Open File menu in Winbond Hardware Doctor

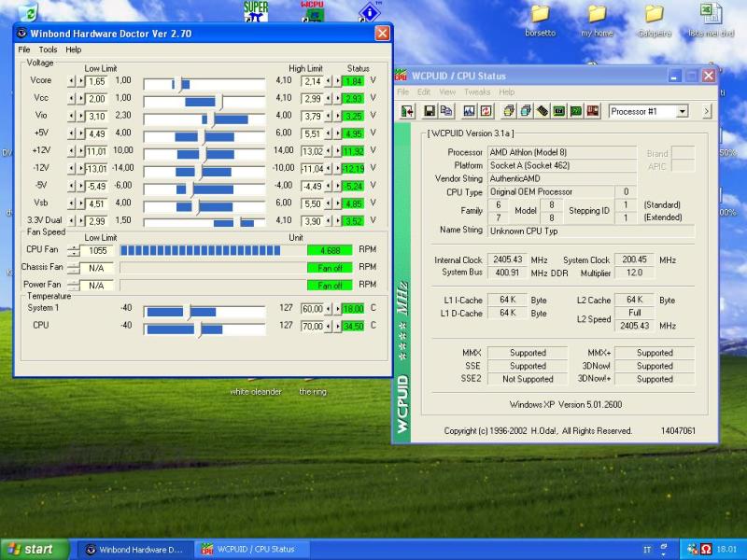[24, 49]
